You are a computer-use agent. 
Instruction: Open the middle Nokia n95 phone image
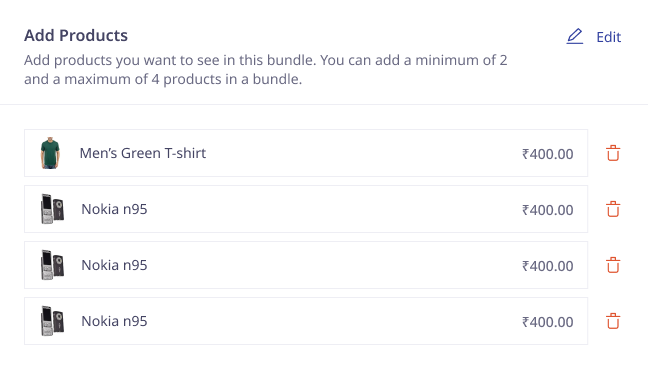pos(52,265)
